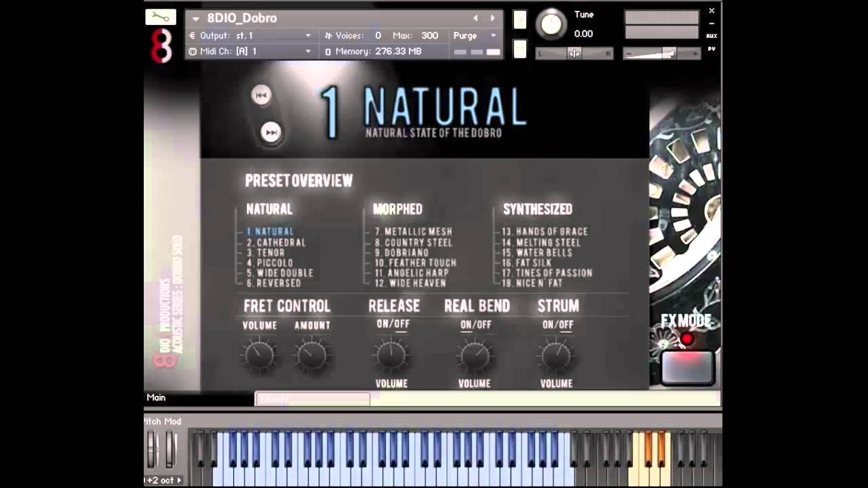Show the aux sends panel
The width and height of the screenshot is (868, 488).
click(x=711, y=36)
